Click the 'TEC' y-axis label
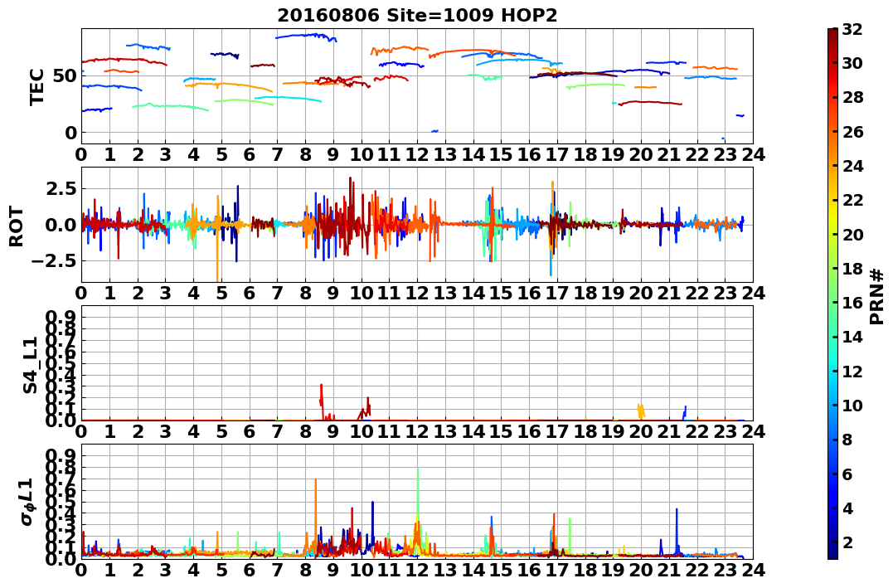 (36, 86)
